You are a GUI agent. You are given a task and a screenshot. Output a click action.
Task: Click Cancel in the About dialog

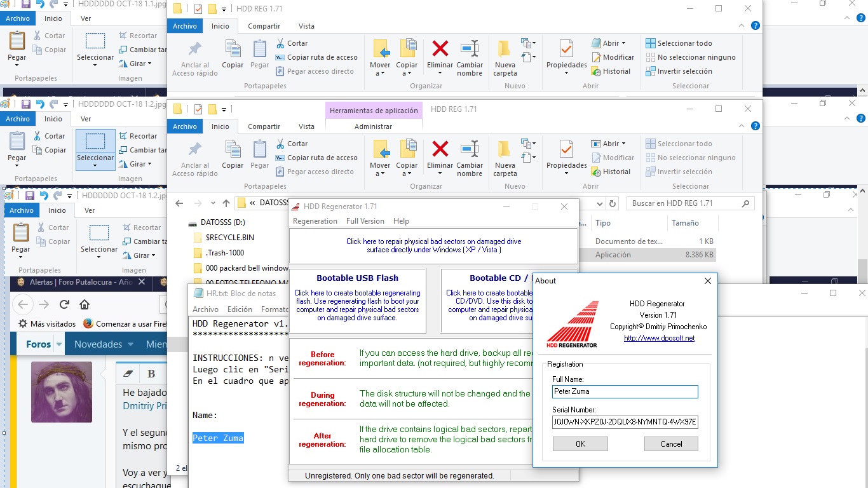pos(671,444)
